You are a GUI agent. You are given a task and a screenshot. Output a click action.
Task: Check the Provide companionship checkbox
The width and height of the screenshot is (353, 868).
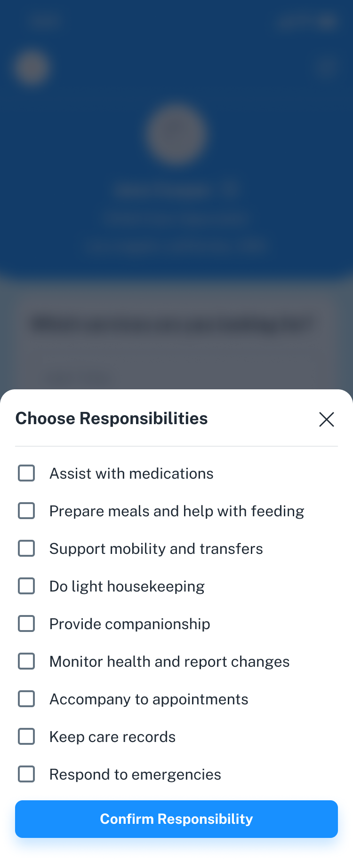click(26, 624)
